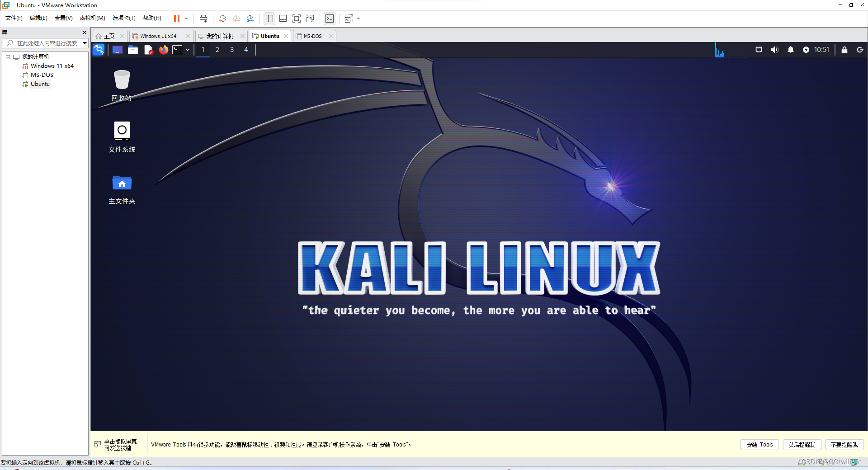
Task: Collapse the 我的计算机 tree node
Action: [x=8, y=57]
